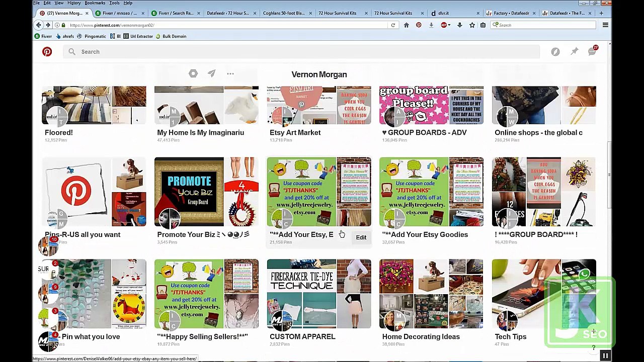Open the My Home Is My Imaginariu board
The width and height of the screenshot is (644, 362).
206,105
